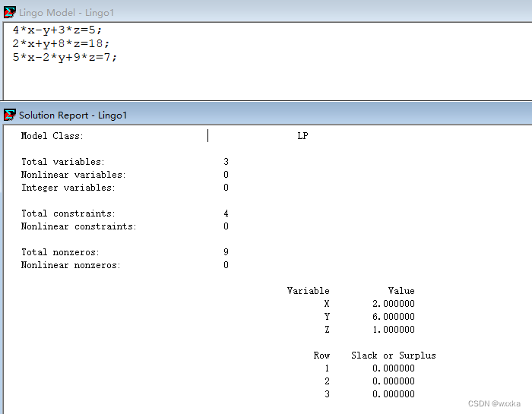Viewport: 532px width, 414px height.
Task: Click the Integer variables label
Action: click(x=68, y=188)
